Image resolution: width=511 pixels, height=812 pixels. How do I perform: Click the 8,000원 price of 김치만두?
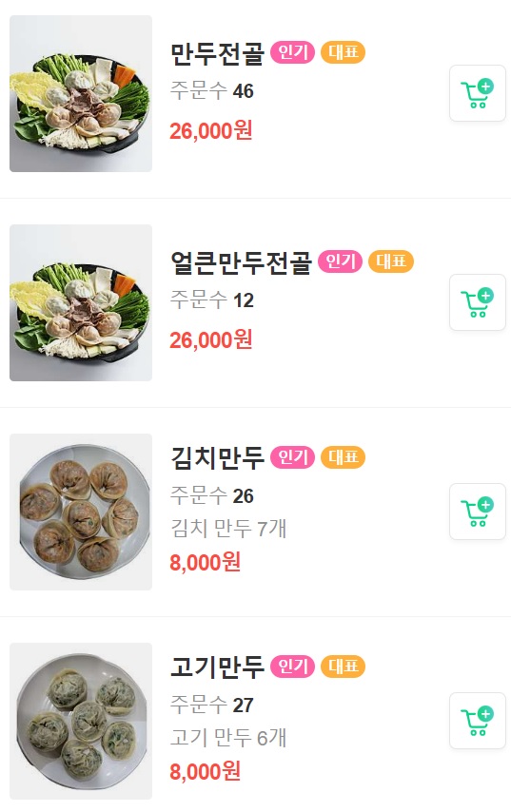[206, 563]
